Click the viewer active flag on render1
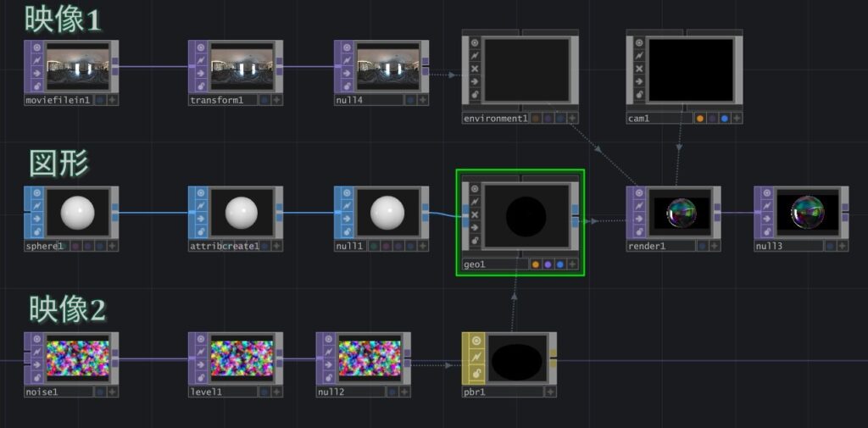The image size is (868, 428). pyautogui.click(x=639, y=193)
